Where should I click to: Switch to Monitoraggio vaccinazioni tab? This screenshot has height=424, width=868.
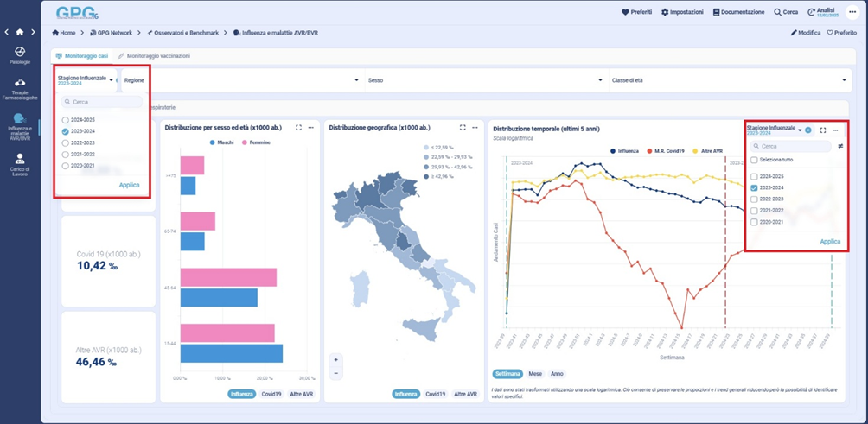154,56
